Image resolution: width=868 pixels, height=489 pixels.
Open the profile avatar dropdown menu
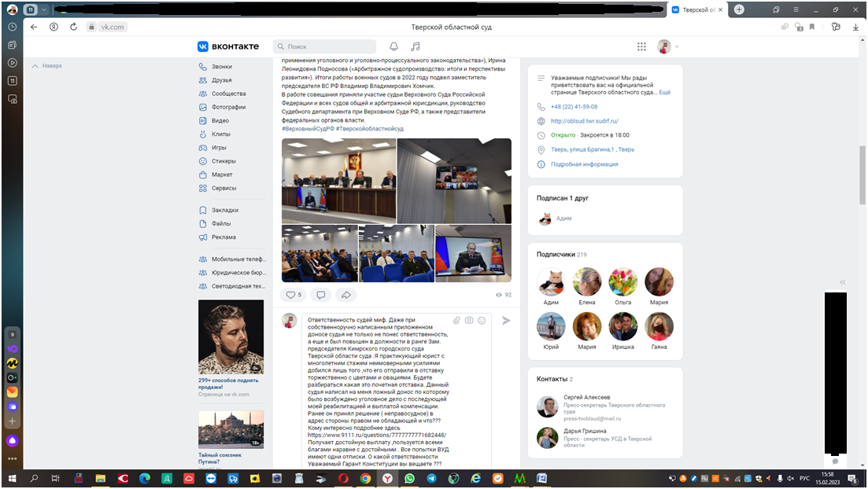(x=668, y=46)
